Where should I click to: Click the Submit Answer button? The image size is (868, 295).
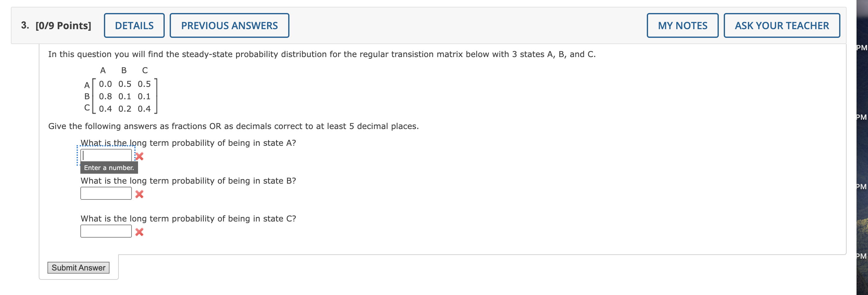[x=78, y=268]
